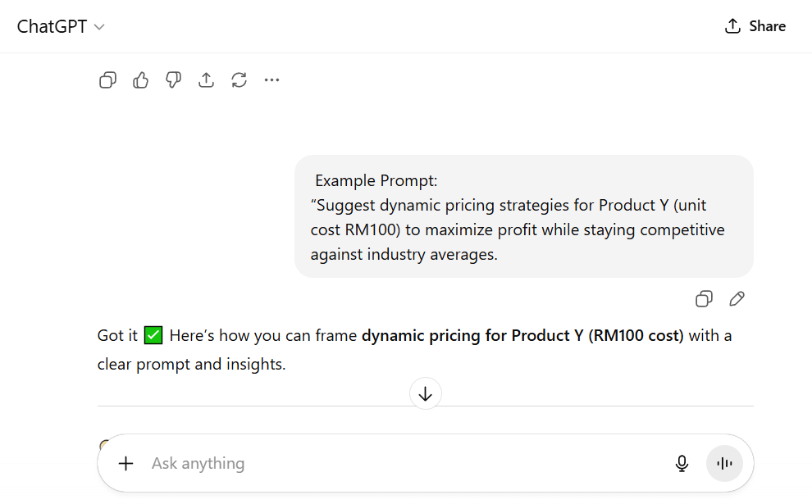This screenshot has height=504, width=812.
Task: Select the example prompt message bubble
Action: coord(523,216)
